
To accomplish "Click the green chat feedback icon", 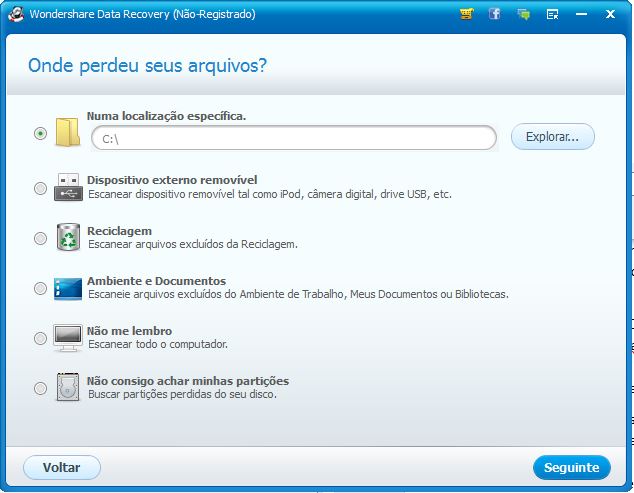I will [x=523, y=15].
